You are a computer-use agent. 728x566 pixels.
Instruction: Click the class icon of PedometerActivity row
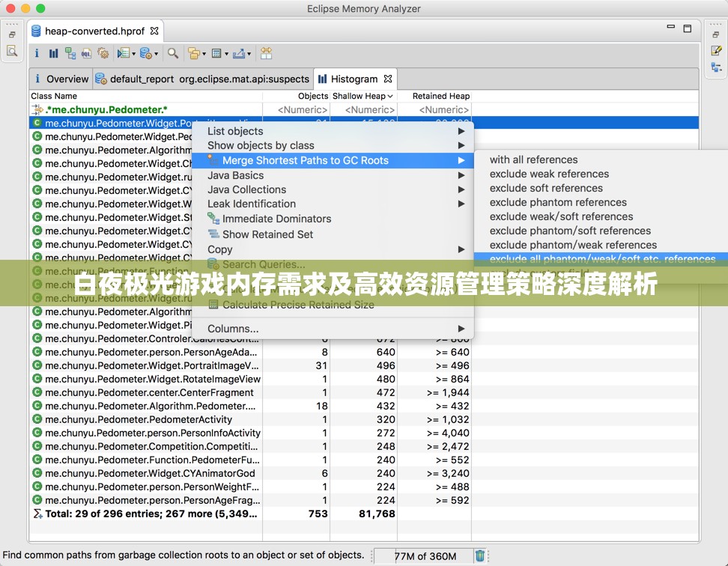[37, 419]
